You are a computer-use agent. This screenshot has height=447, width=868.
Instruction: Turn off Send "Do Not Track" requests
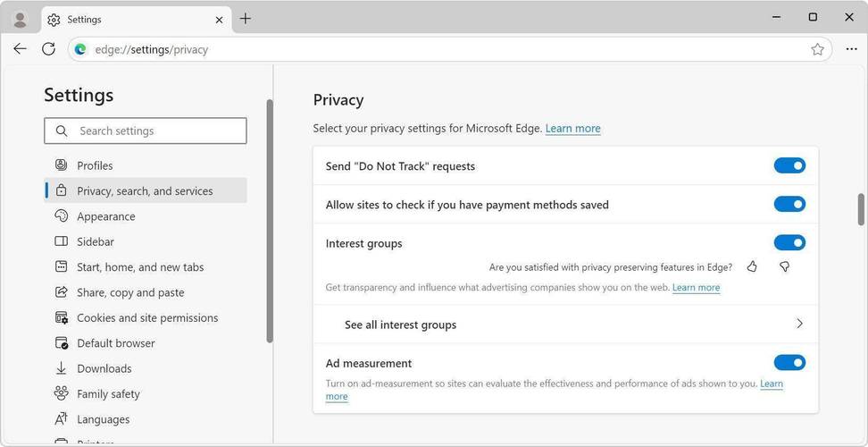(x=789, y=165)
